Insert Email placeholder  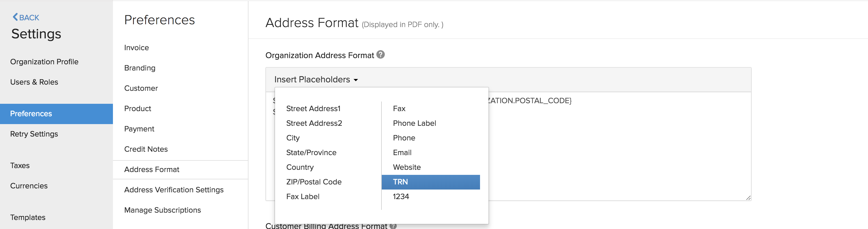[x=402, y=153]
